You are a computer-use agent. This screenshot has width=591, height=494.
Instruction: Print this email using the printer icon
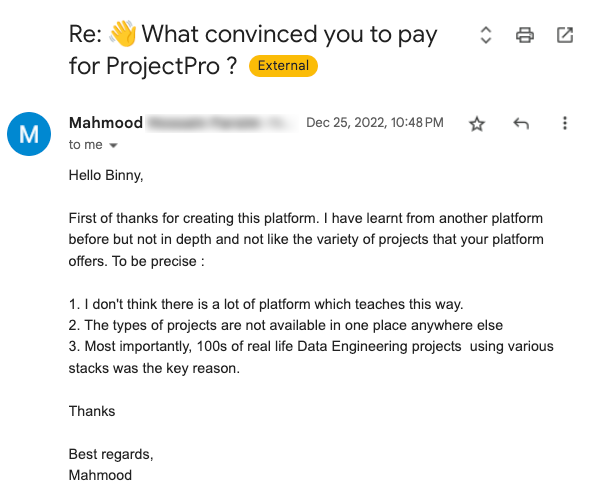(x=525, y=35)
